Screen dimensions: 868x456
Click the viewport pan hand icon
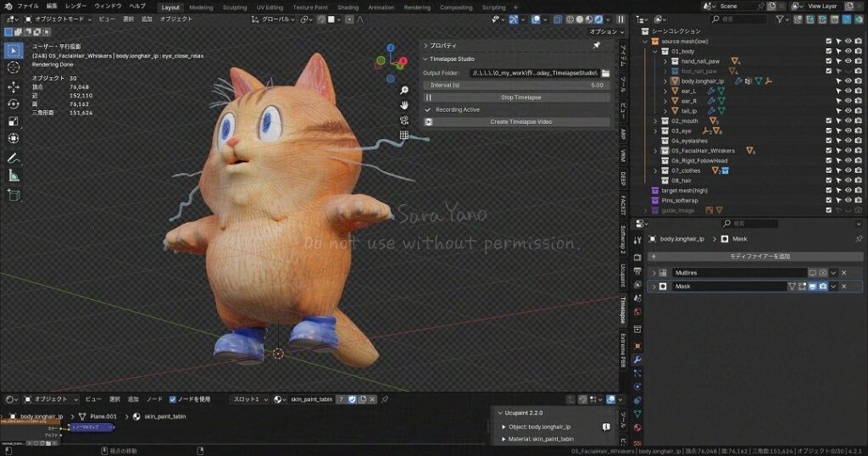(404, 104)
